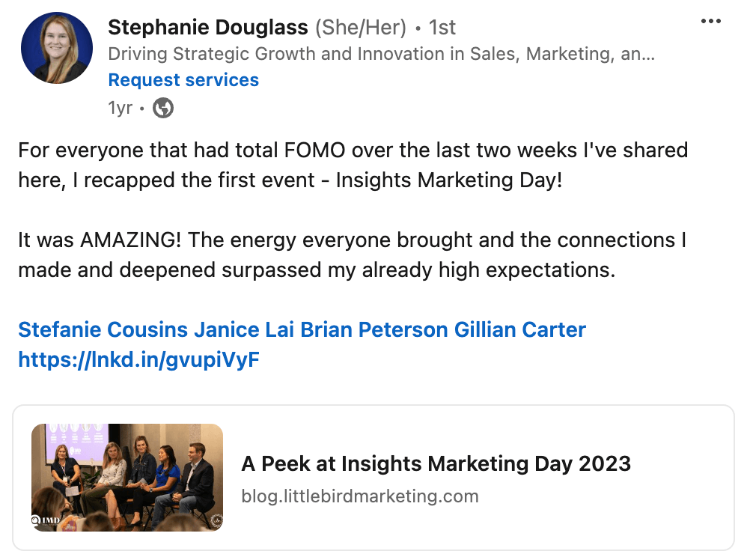Click the globe public visibility icon
The image size is (750, 560).
coord(162,109)
